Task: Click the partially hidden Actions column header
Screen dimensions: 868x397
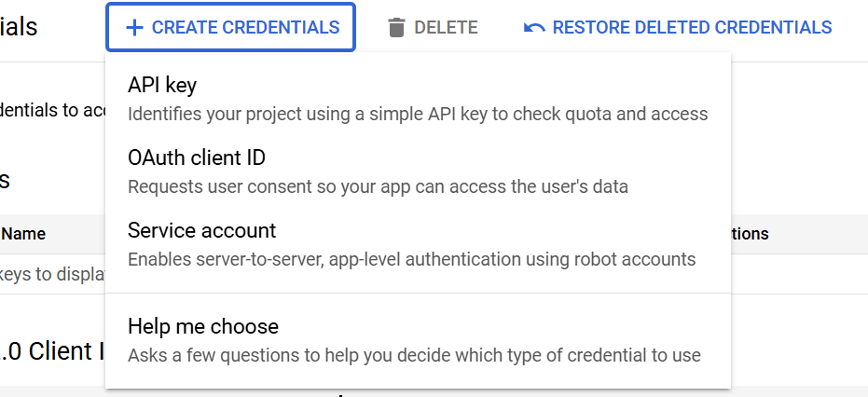Action: pyautogui.click(x=750, y=234)
